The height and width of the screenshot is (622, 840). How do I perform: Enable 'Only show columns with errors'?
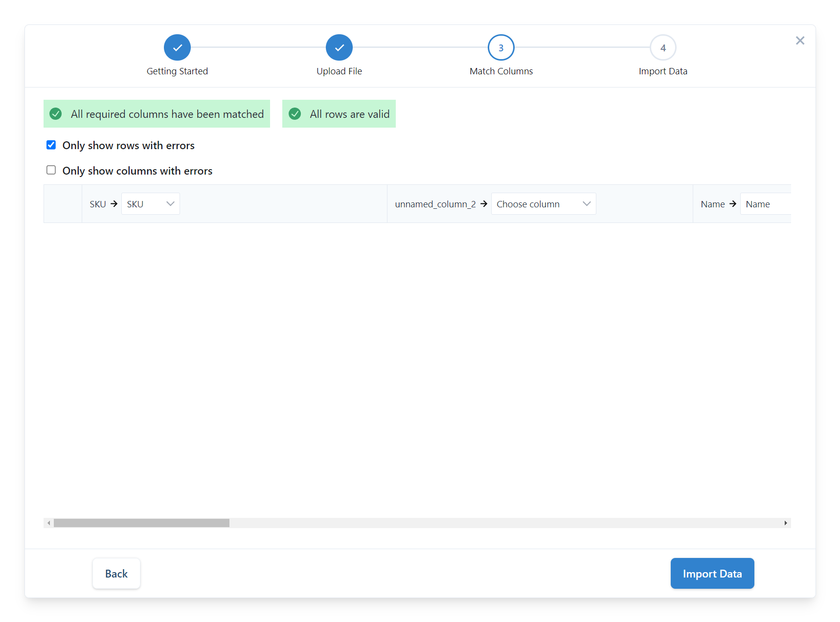click(x=51, y=170)
